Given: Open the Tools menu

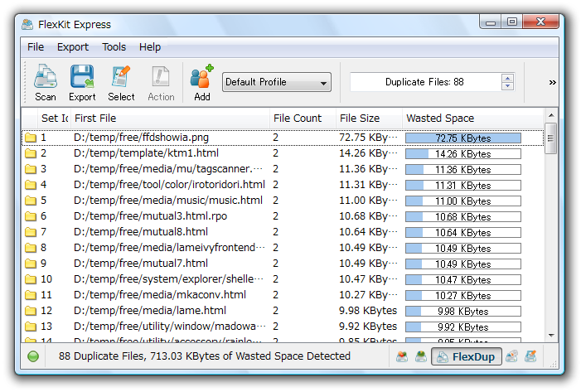Looking at the screenshot, I should click(x=114, y=47).
